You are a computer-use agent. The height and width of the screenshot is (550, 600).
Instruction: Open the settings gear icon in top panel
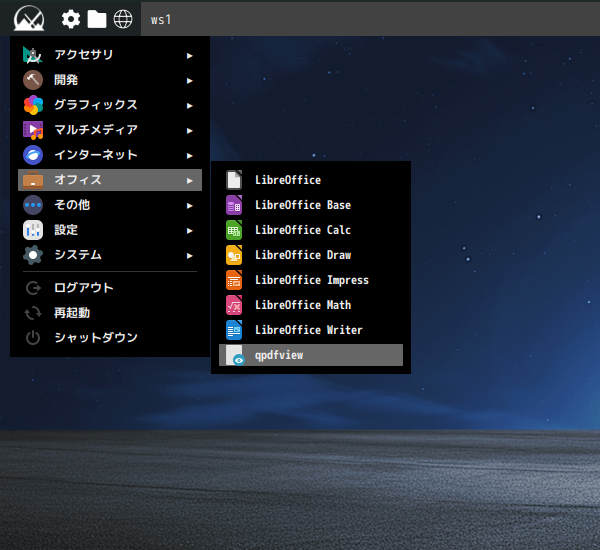[71, 19]
